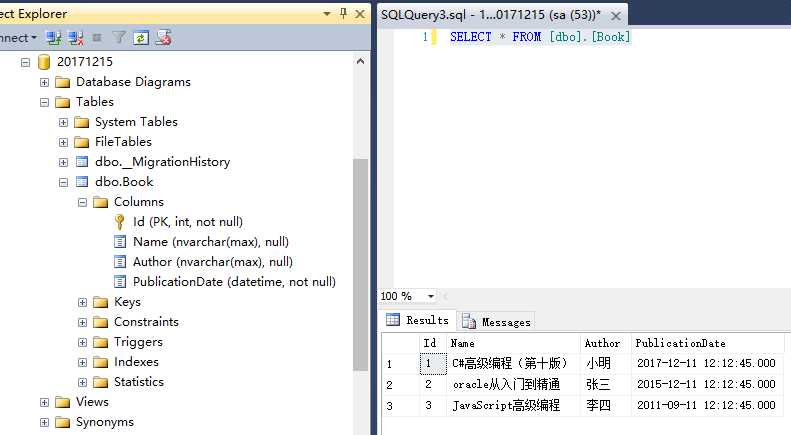This screenshot has width=791, height=435.
Task: Select Id (PK, int, not null) column
Action: (x=188, y=222)
